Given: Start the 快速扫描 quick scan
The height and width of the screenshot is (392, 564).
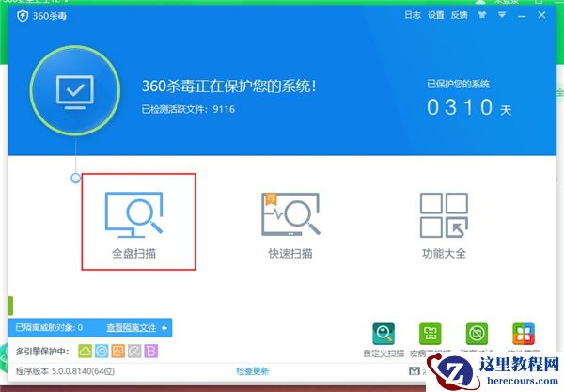Looking at the screenshot, I should (290, 225).
